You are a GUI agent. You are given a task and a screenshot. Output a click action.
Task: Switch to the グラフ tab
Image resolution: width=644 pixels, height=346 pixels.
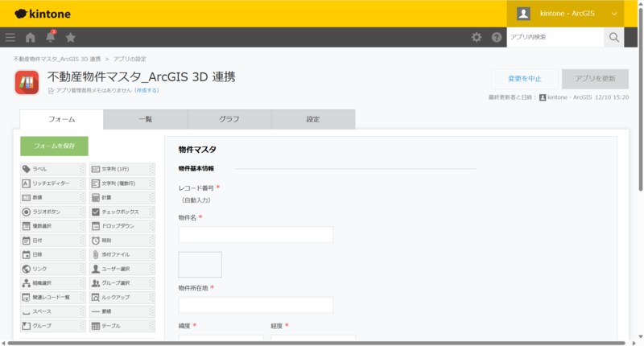(229, 119)
